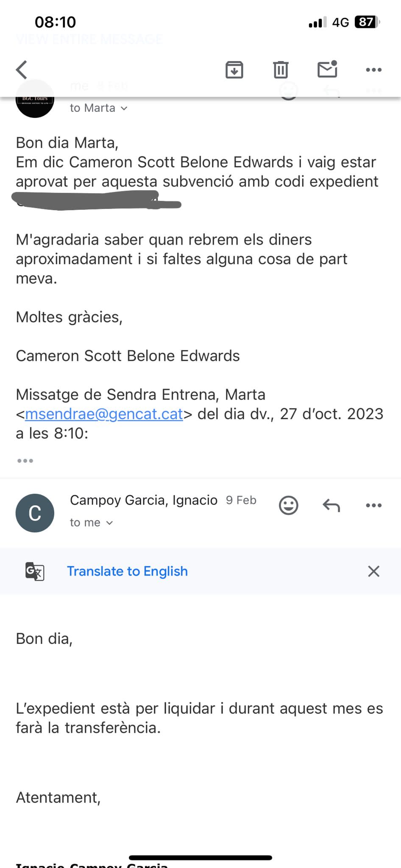Tap the status bar clock showing 08:10
Screen dimensions: 401x868
tap(55, 22)
